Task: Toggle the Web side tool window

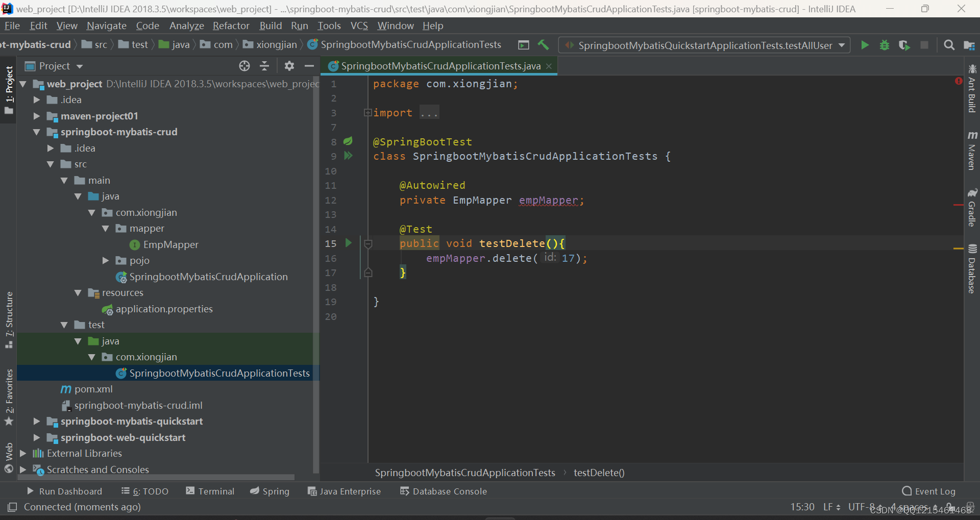Action: (x=9, y=458)
